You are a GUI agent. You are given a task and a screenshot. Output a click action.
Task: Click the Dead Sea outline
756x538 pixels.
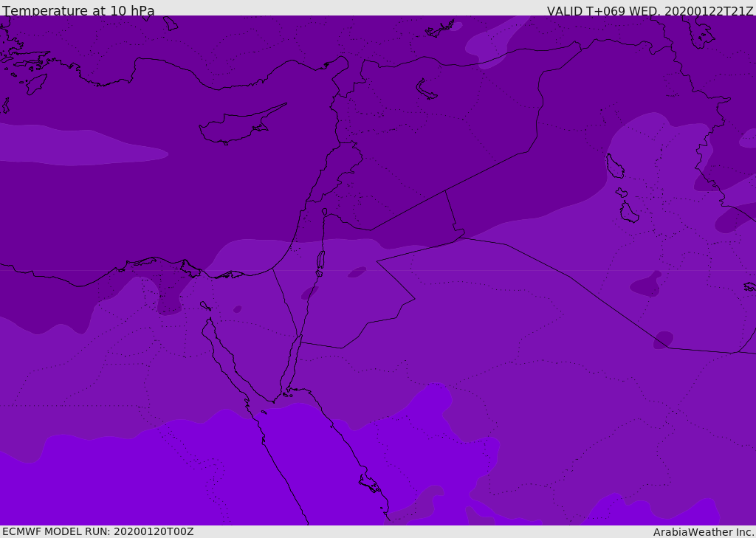pos(320,261)
